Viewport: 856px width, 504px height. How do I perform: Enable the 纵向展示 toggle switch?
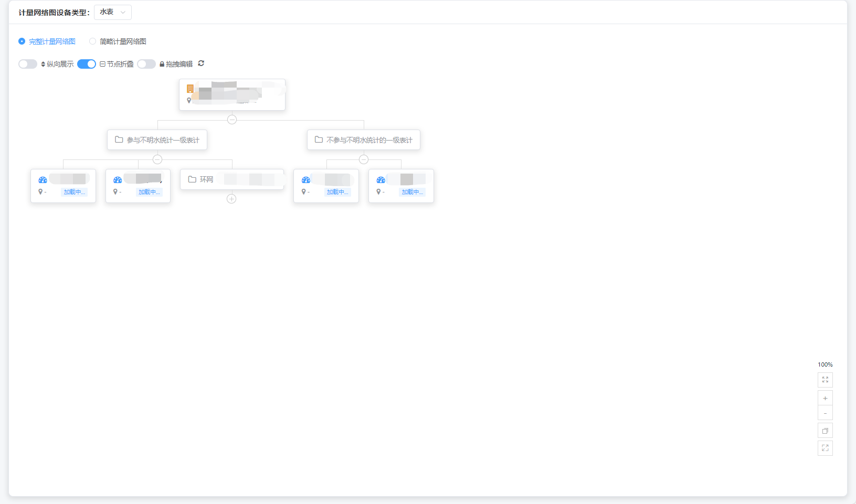tap(28, 64)
